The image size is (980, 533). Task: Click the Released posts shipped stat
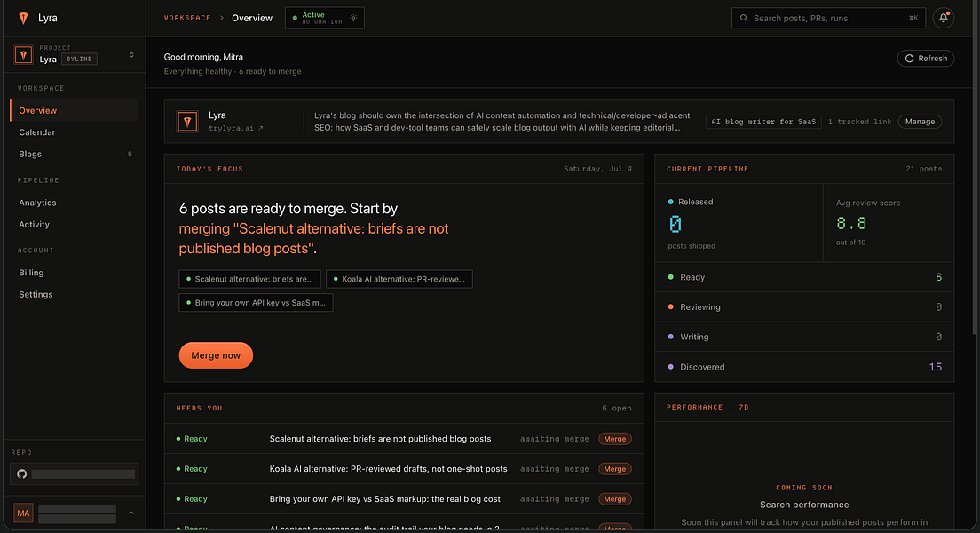point(739,223)
